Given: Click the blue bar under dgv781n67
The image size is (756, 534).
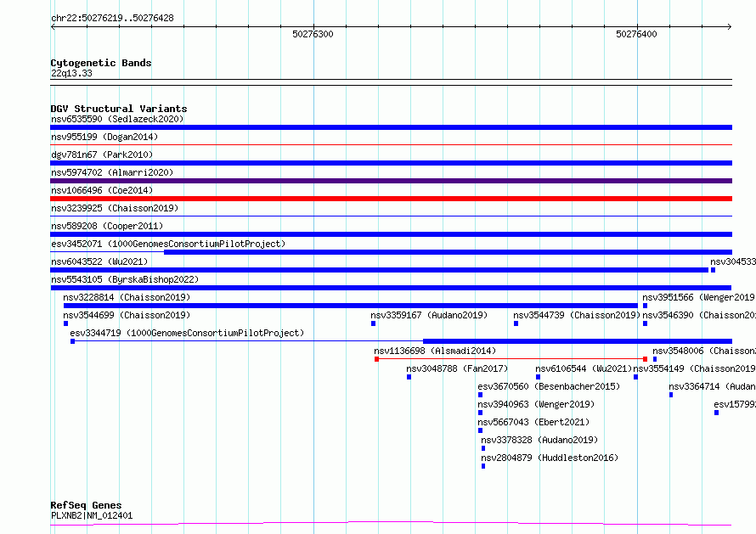Looking at the screenshot, I should point(391,163).
